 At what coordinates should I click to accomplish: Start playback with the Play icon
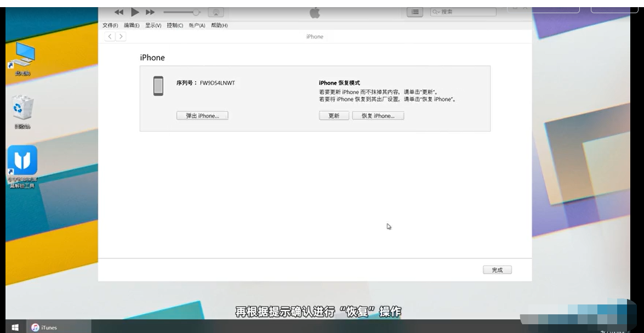[x=135, y=12]
